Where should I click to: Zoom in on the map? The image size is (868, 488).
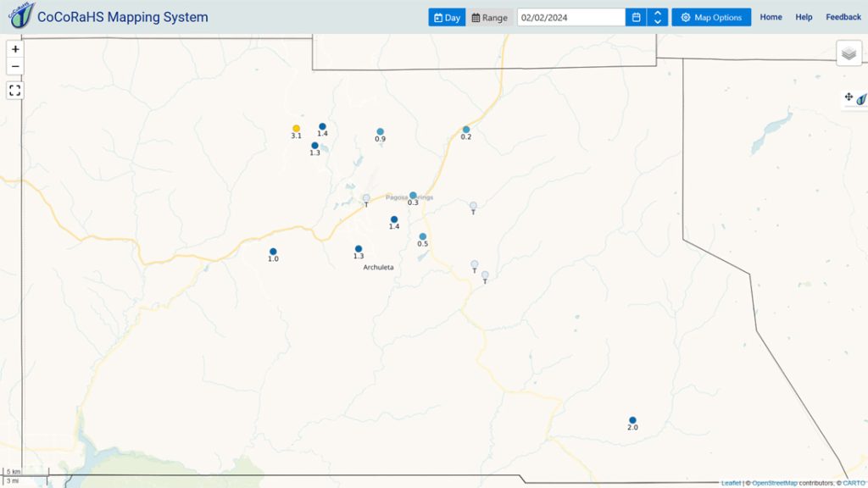(x=15, y=49)
